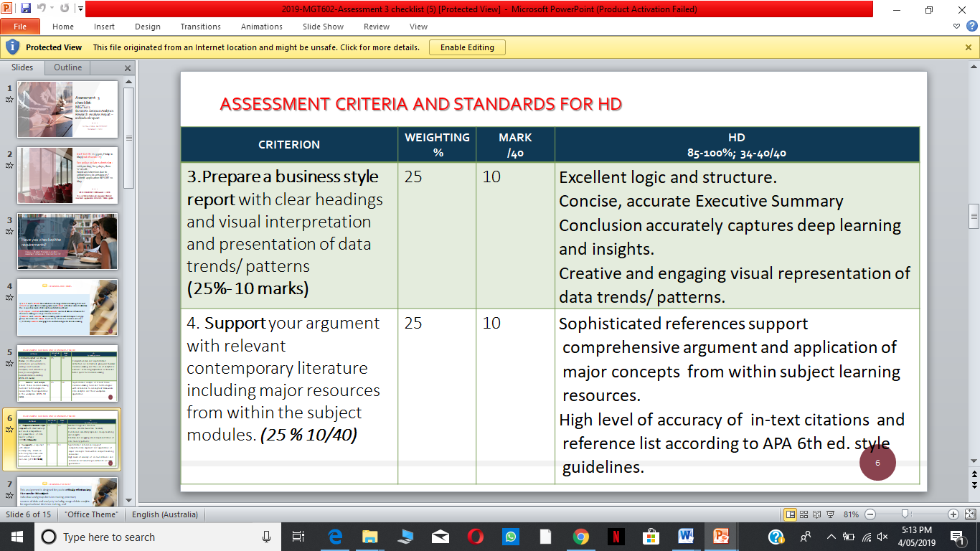
Task: Fit slide to current window
Action: tap(969, 514)
